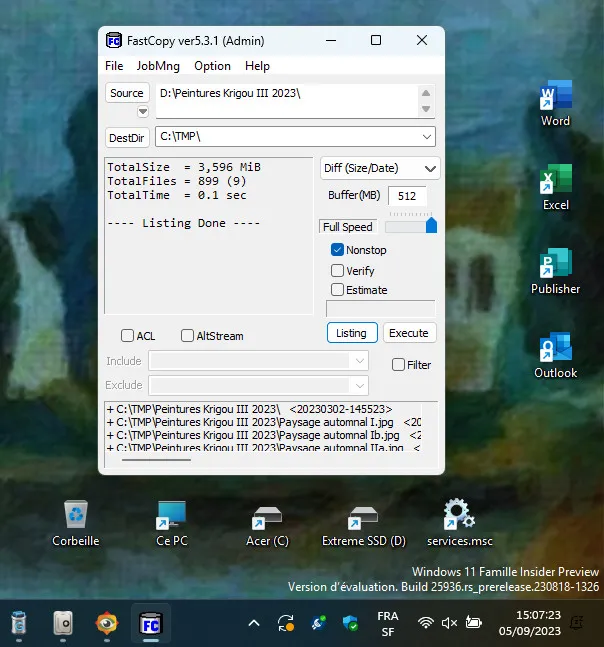The image size is (604, 647).
Task: Click the Full Speed slider handle
Action: point(431,225)
